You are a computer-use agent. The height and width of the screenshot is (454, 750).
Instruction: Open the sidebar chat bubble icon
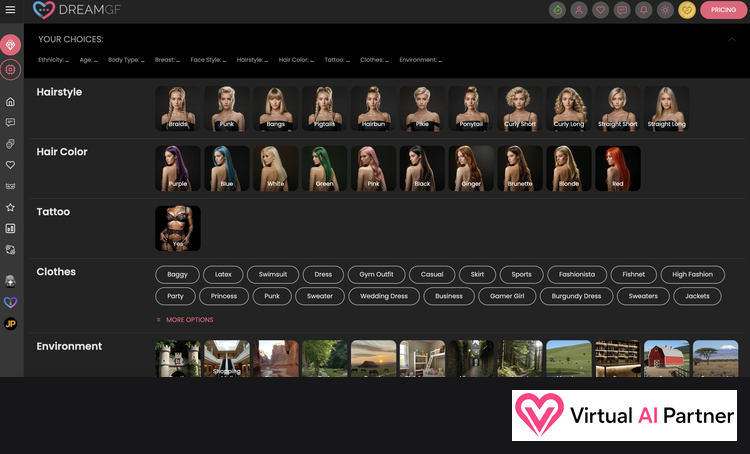11,122
